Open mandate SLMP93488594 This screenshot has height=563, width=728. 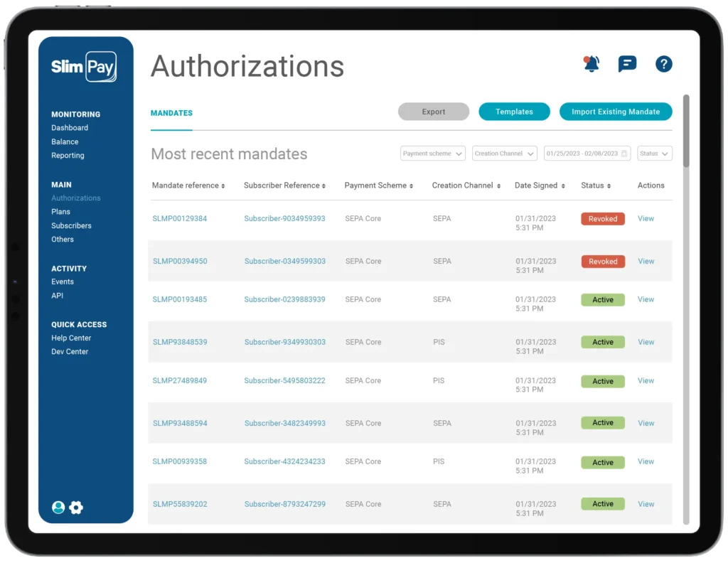[180, 423]
